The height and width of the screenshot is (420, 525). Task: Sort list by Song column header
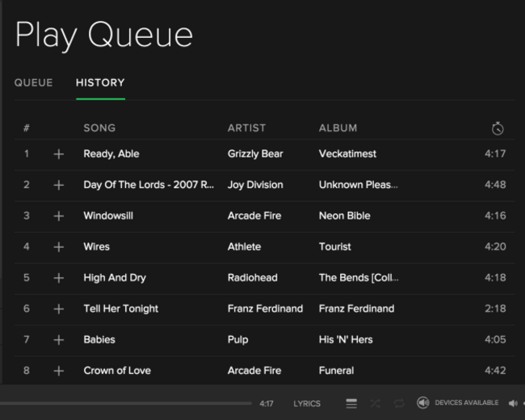pyautogui.click(x=99, y=128)
